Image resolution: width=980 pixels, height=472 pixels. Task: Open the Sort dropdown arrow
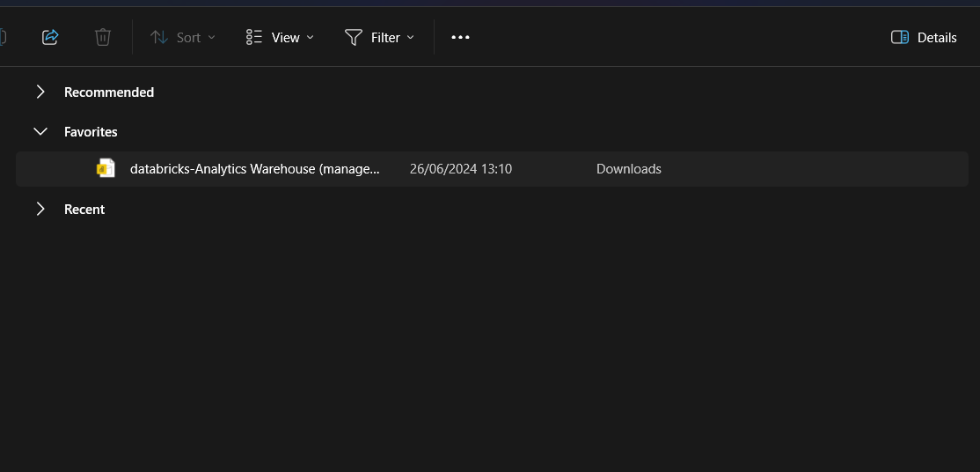[x=211, y=38]
